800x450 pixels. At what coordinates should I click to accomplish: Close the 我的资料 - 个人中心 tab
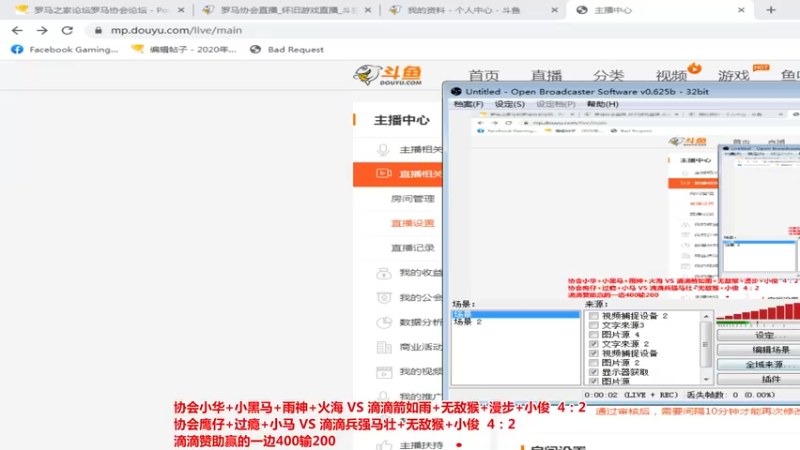pos(555,10)
